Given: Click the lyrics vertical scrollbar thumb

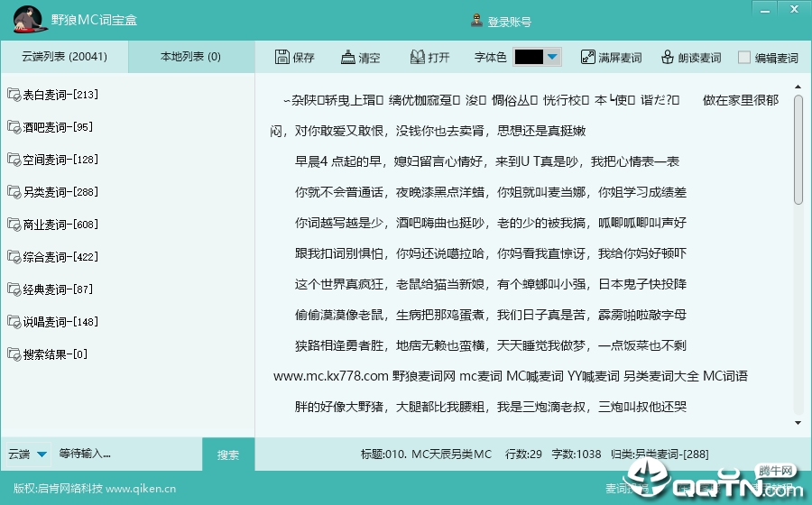Looking at the screenshot, I should coord(798,149).
